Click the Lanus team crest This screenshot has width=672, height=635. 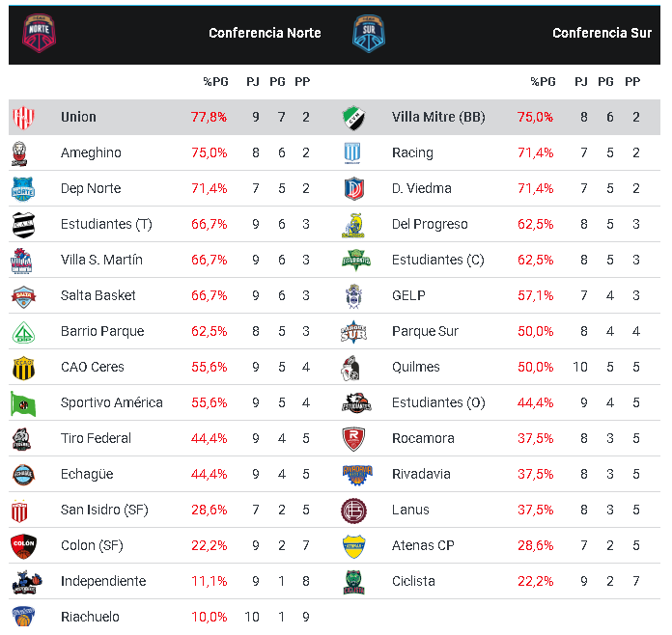(352, 511)
